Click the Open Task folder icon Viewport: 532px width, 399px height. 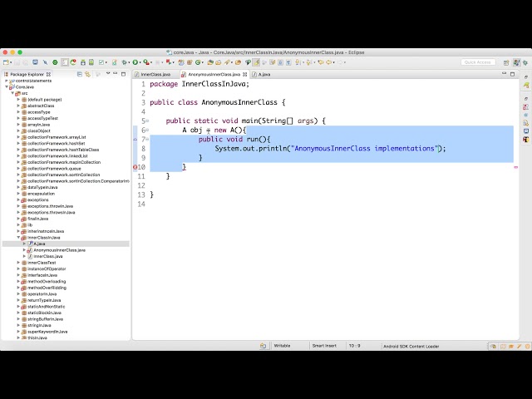[x=218, y=62]
